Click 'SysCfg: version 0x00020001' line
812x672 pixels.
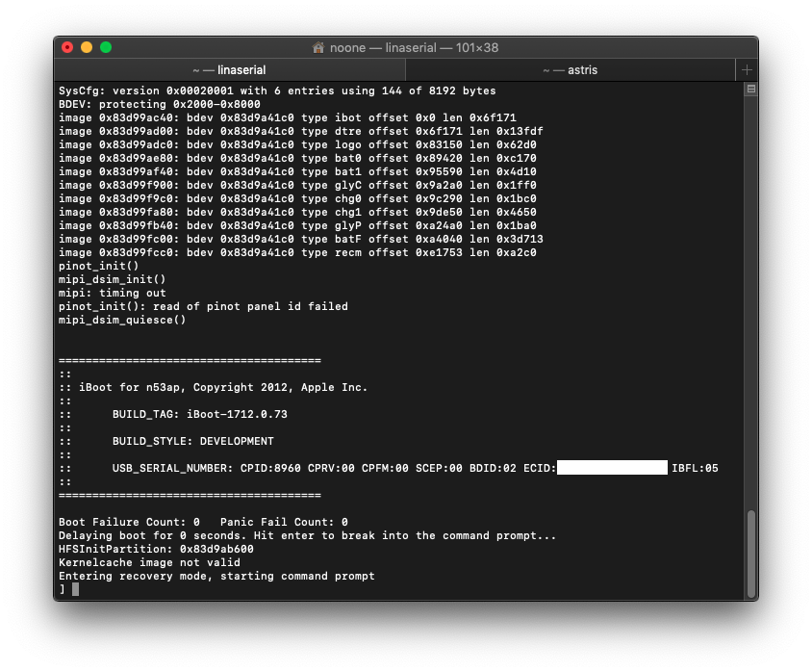pyautogui.click(x=277, y=90)
